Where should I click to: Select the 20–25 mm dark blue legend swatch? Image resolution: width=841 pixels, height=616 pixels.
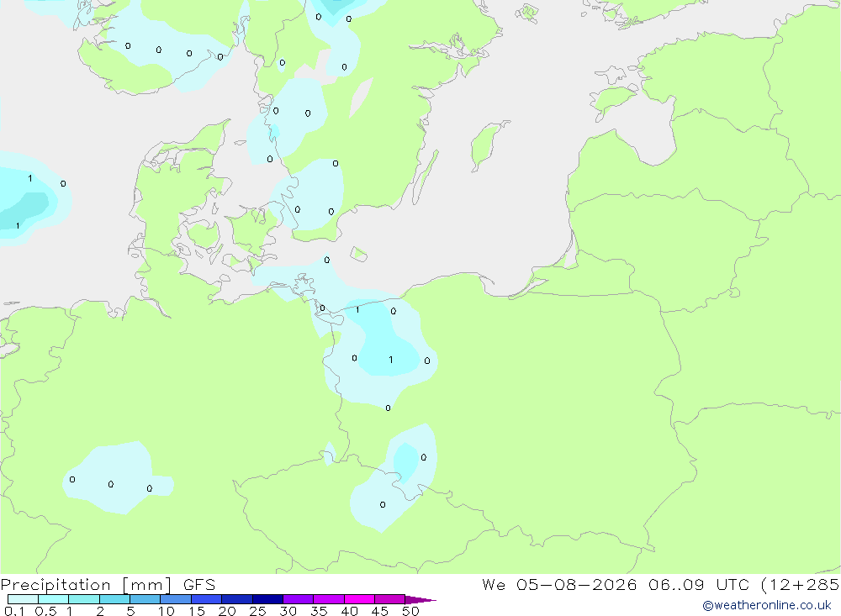point(236,599)
